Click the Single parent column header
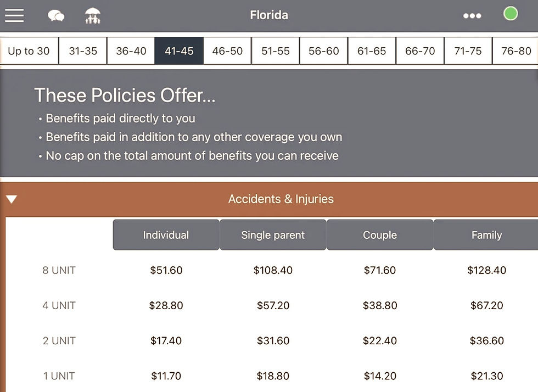This screenshot has height=392, width=538. point(273,235)
